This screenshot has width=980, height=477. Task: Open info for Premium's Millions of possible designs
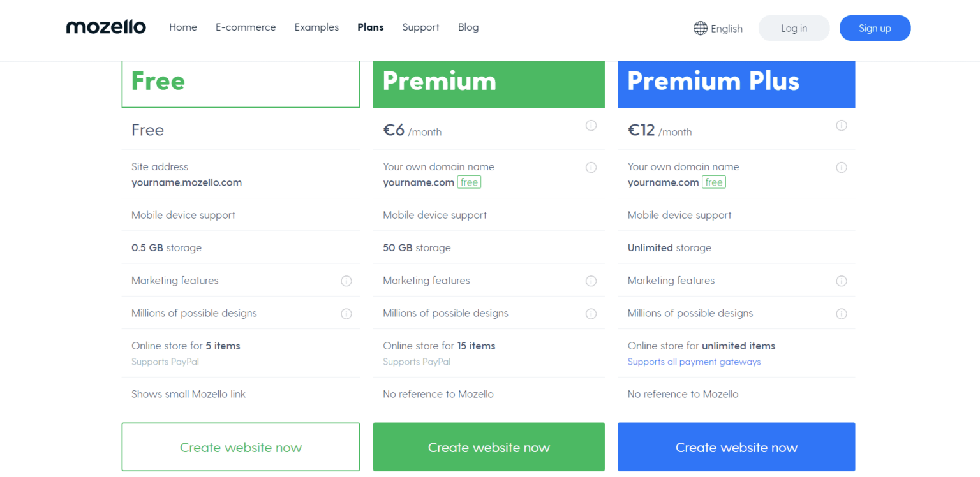click(x=591, y=313)
